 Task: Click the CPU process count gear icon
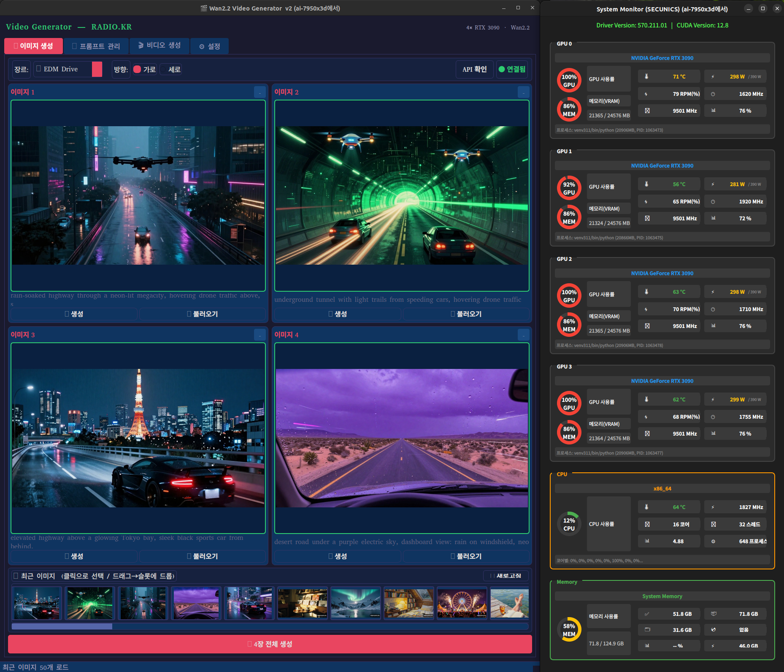713,541
